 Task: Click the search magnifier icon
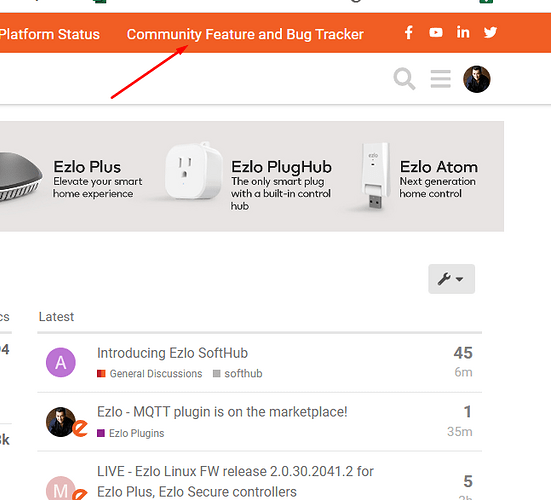tap(404, 79)
